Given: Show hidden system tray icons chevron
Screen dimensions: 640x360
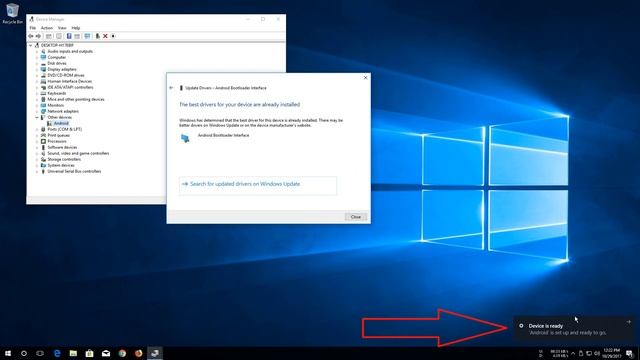Looking at the screenshot, I should pyautogui.click(x=573, y=353).
